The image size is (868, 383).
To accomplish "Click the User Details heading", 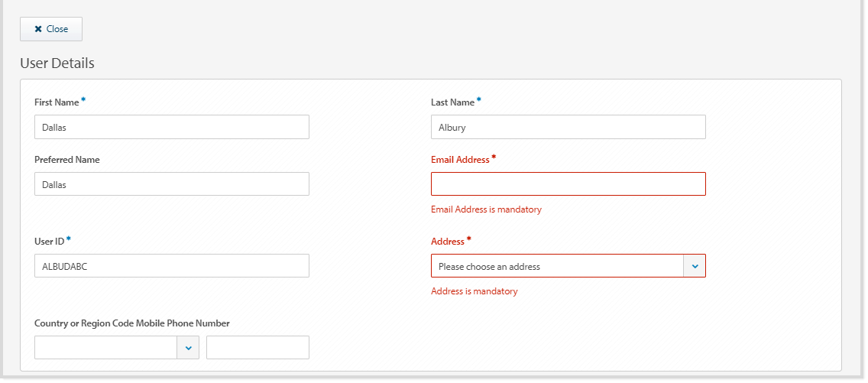I will [57, 63].
